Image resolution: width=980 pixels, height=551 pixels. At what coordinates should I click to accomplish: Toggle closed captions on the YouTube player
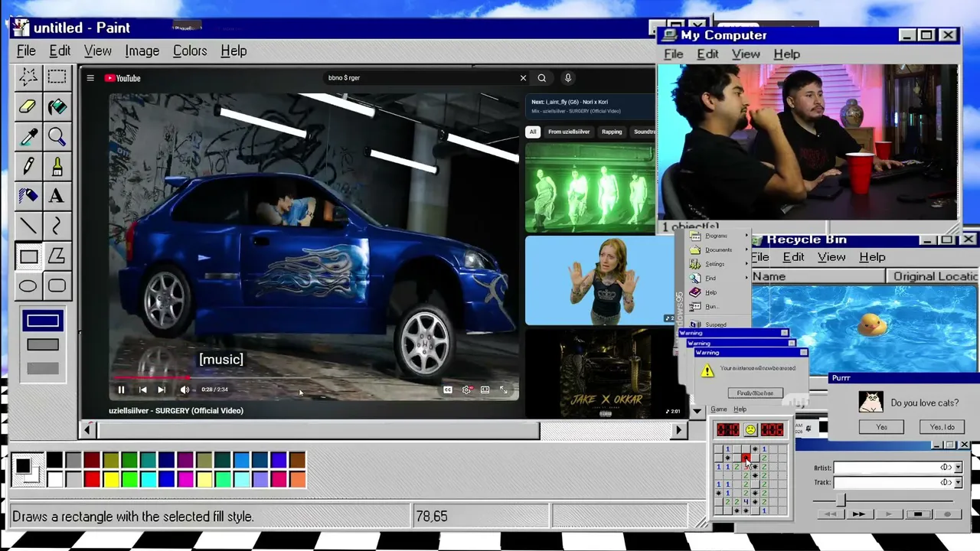pos(447,390)
